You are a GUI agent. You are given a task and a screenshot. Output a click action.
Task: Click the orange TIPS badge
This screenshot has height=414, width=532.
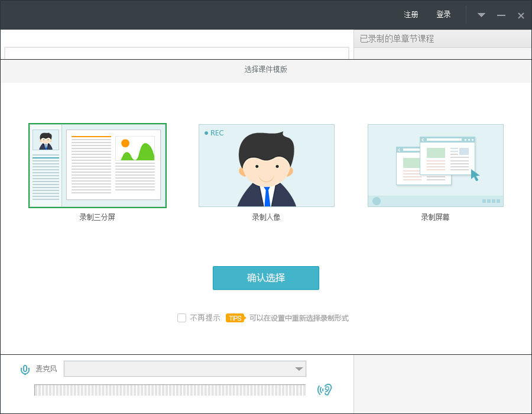(235, 318)
